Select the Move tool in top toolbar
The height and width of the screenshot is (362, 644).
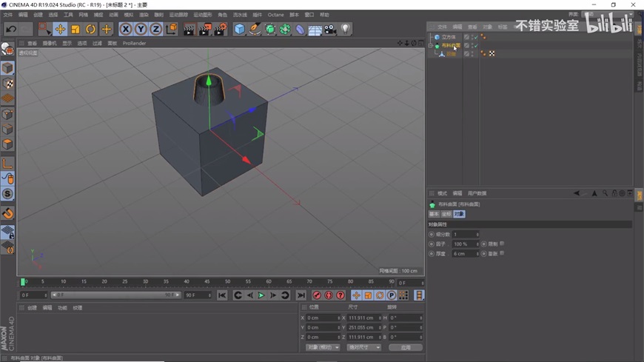click(x=60, y=30)
